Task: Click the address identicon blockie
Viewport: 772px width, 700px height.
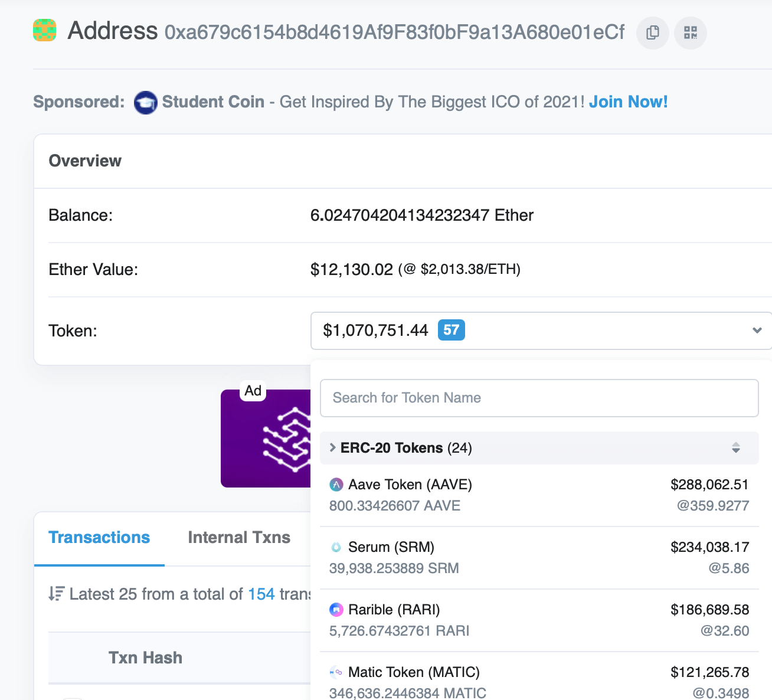Action: click(44, 30)
